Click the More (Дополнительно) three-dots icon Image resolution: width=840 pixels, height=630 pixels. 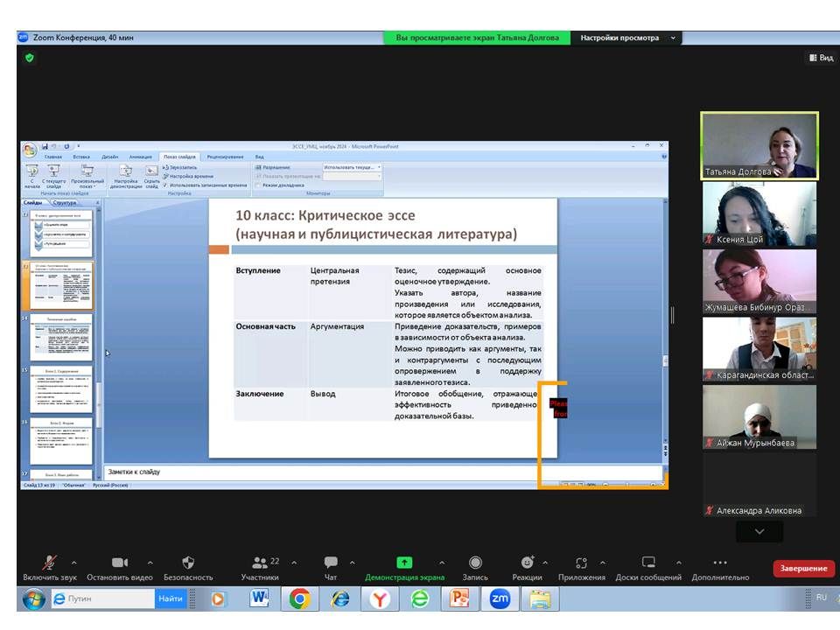[x=720, y=563]
